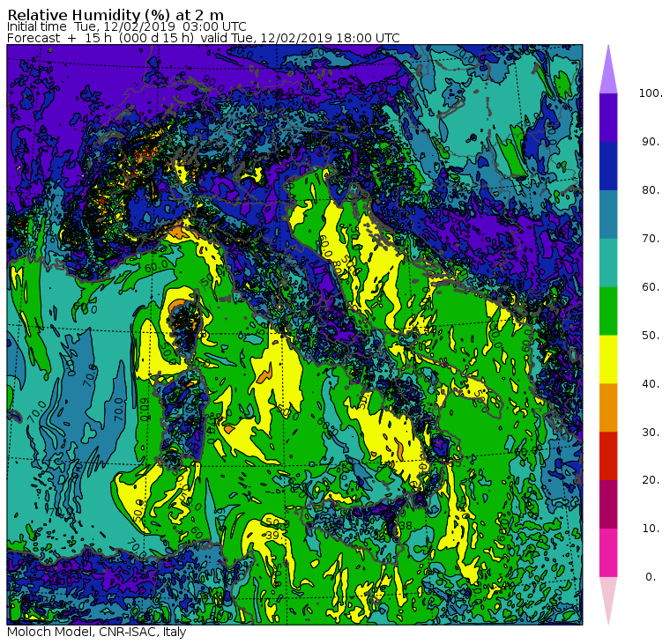Click the '39' minimum value label on map
The height and width of the screenshot is (644, 670).
coord(272,536)
